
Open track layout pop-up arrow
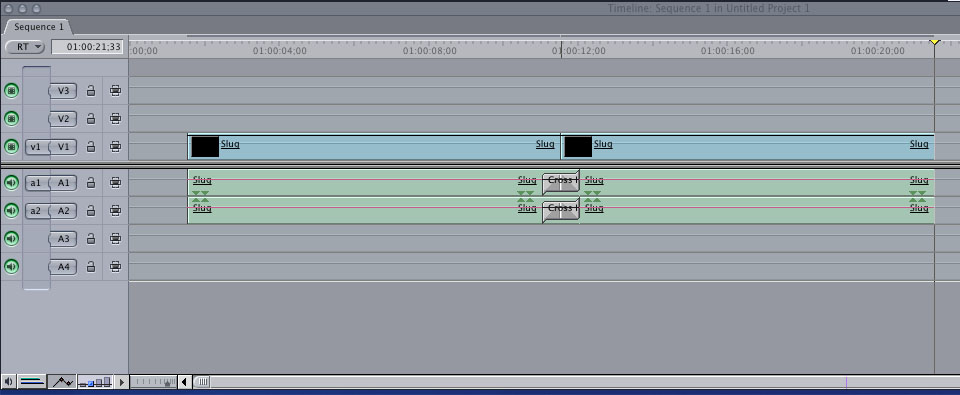pos(121,382)
